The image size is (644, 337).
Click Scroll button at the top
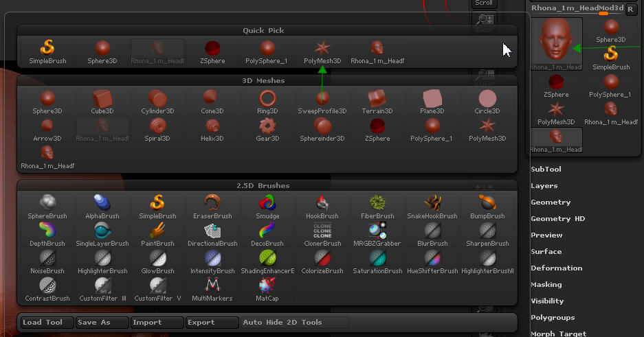click(484, 3)
